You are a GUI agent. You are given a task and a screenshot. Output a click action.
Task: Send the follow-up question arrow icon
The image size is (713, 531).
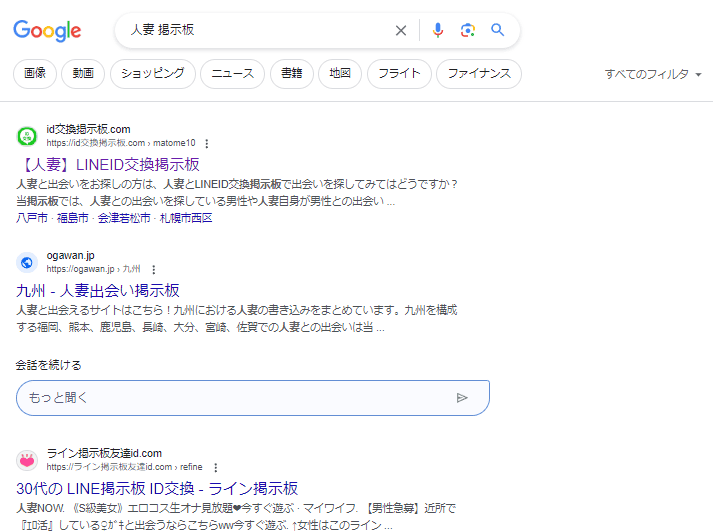click(x=462, y=397)
